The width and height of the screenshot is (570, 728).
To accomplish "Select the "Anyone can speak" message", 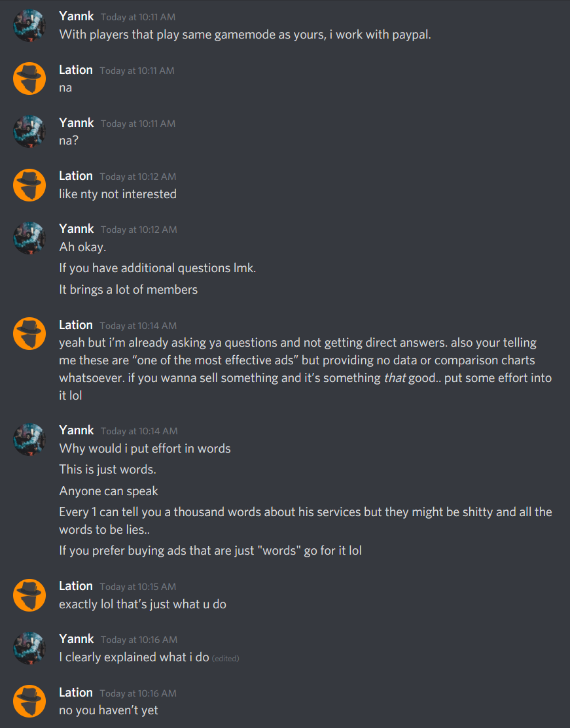I will (109, 491).
